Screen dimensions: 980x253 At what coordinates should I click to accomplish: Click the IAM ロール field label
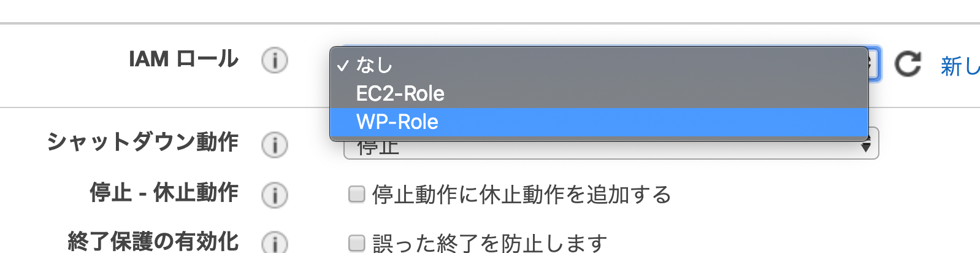pos(183,59)
